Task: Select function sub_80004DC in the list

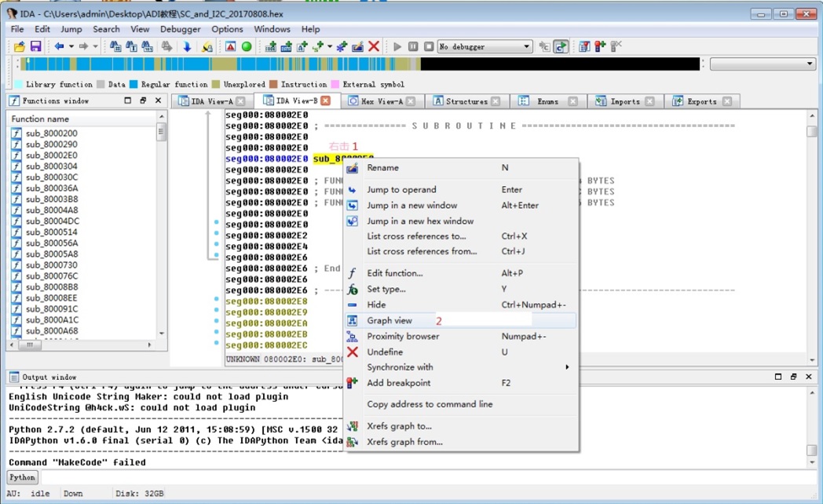Action: point(52,221)
